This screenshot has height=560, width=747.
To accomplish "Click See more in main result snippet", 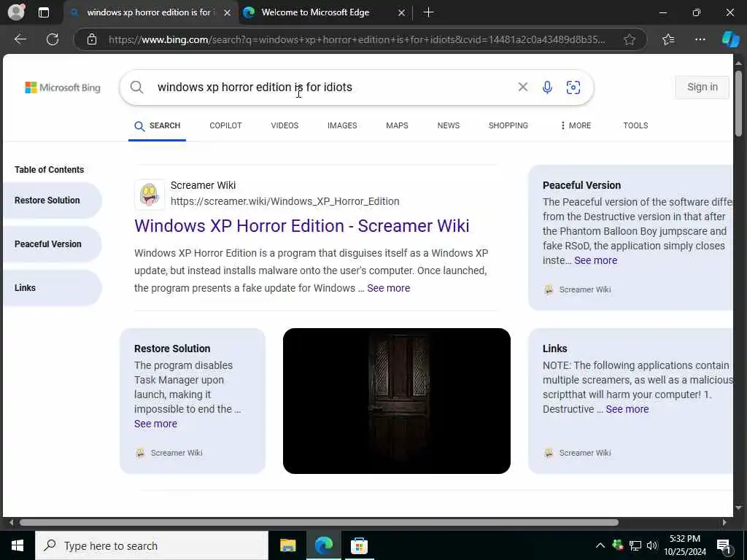I will [x=388, y=288].
